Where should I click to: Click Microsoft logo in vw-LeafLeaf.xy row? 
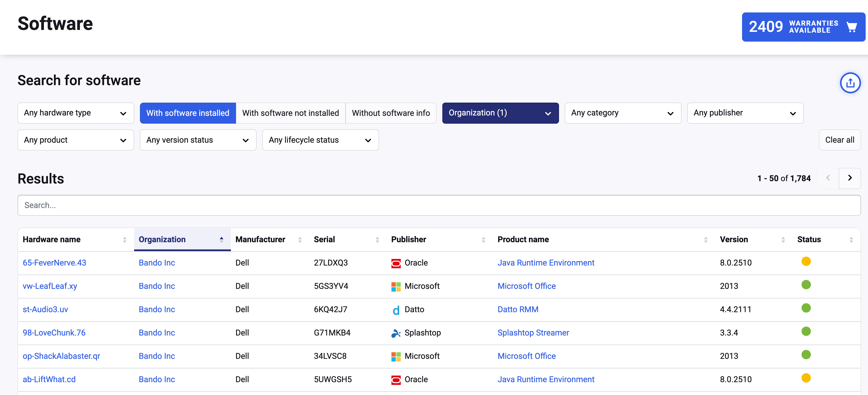pyautogui.click(x=396, y=287)
